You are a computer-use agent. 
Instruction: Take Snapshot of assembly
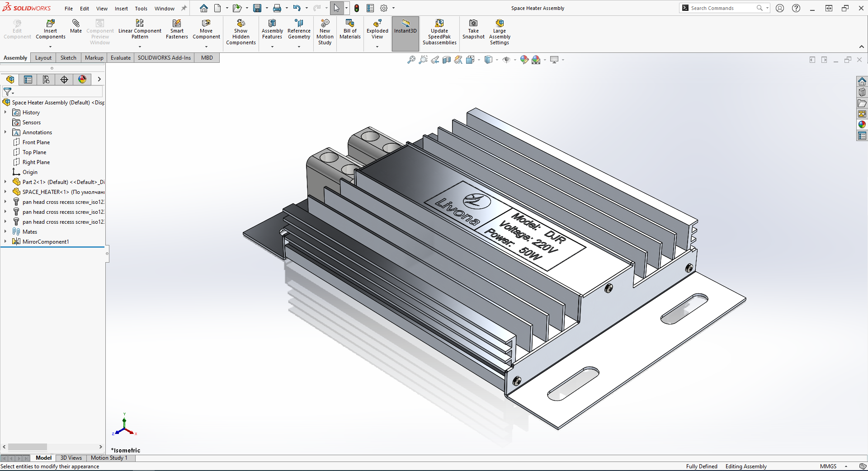click(x=473, y=29)
